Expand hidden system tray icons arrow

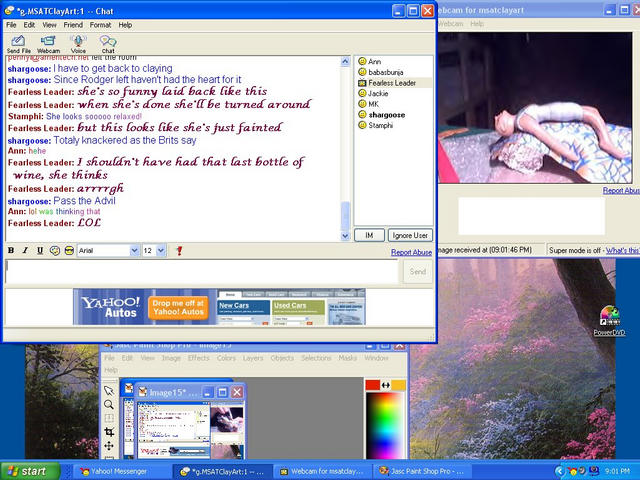[559, 472]
